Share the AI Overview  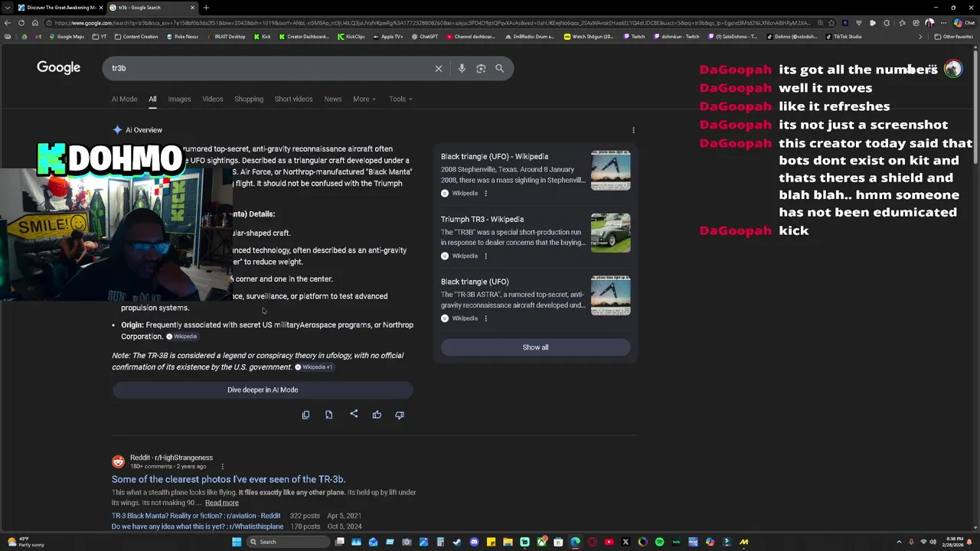[354, 414]
